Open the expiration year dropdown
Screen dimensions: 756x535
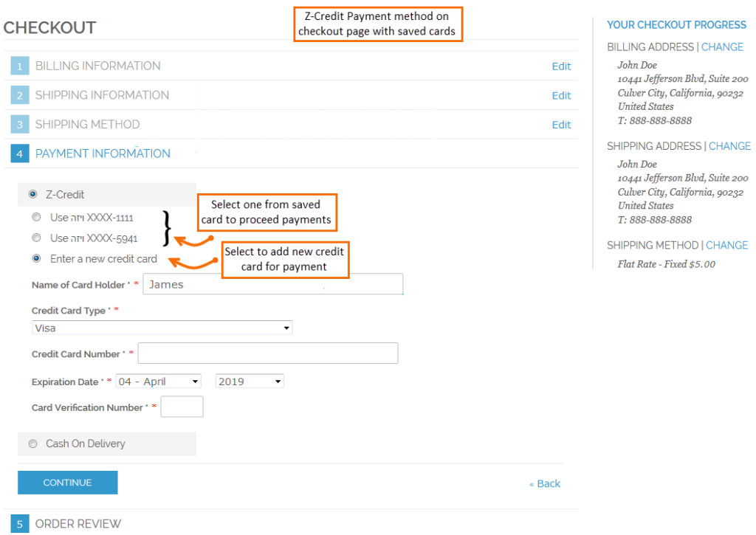pos(250,381)
